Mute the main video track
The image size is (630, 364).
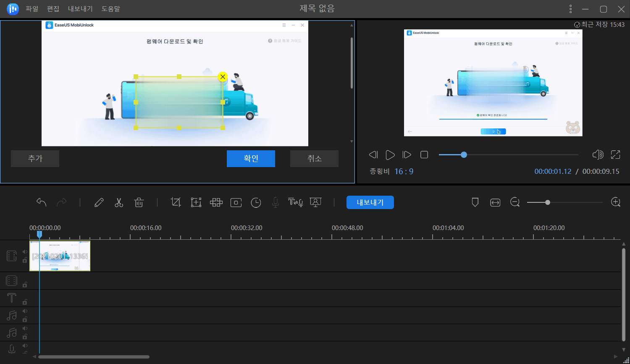25,252
